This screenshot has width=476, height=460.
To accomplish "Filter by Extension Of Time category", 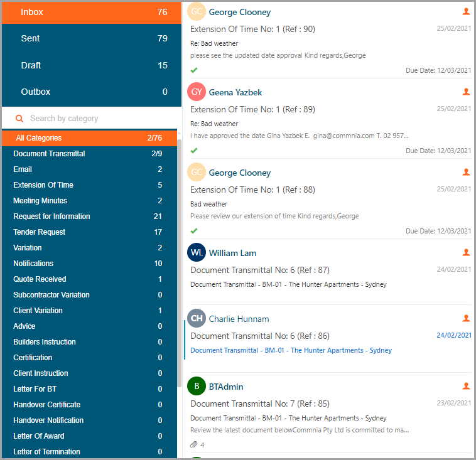I will point(89,185).
